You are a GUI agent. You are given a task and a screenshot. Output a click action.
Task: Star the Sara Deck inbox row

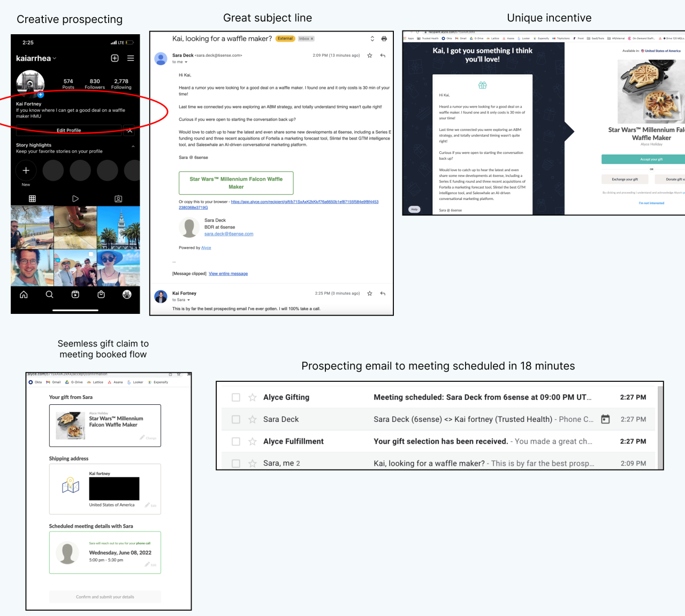click(252, 419)
